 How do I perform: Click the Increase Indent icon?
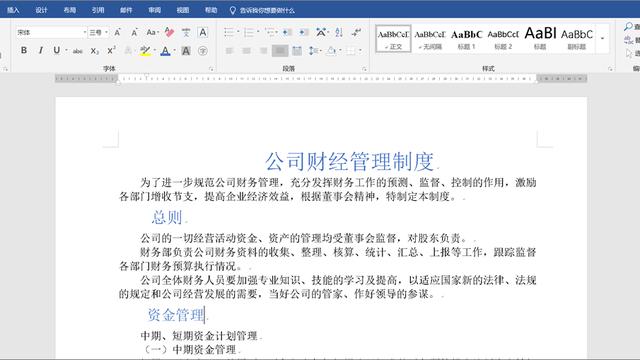(x=304, y=32)
